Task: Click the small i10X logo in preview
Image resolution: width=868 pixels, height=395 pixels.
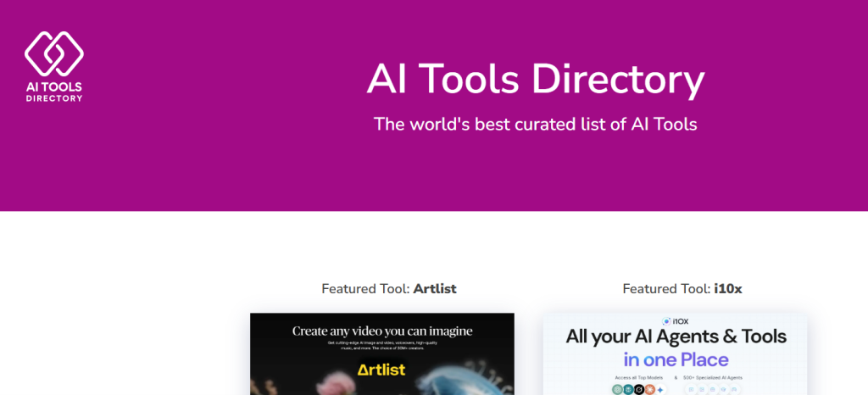Action: (x=675, y=321)
